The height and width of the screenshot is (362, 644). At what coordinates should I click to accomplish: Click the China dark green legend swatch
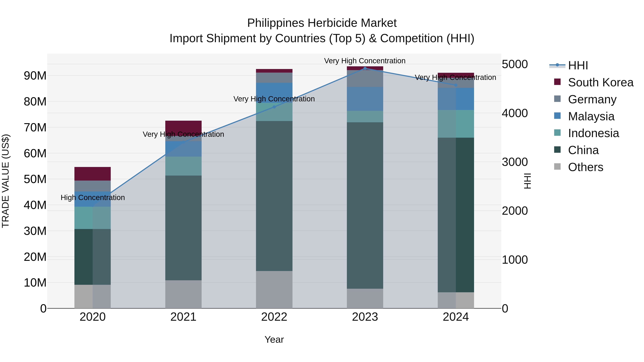557,150
